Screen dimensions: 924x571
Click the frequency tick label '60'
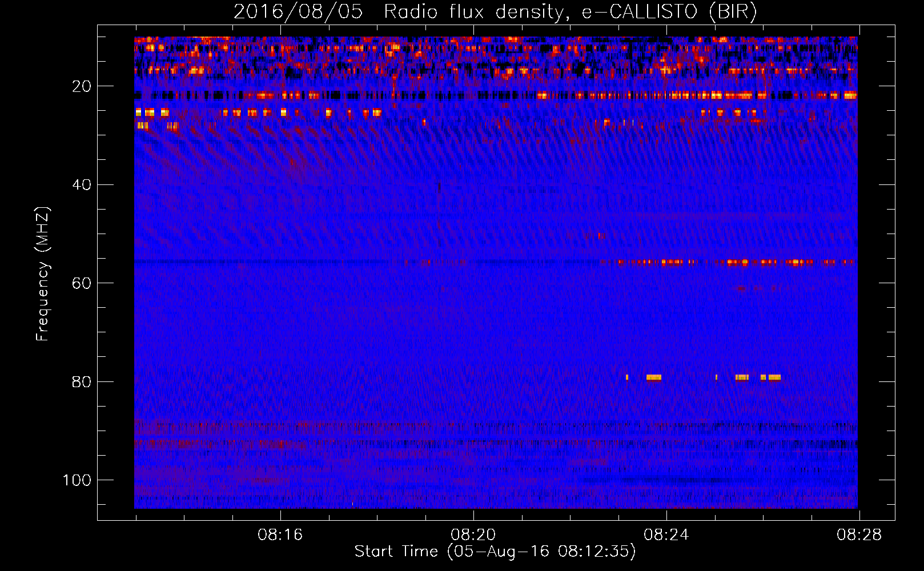click(82, 283)
